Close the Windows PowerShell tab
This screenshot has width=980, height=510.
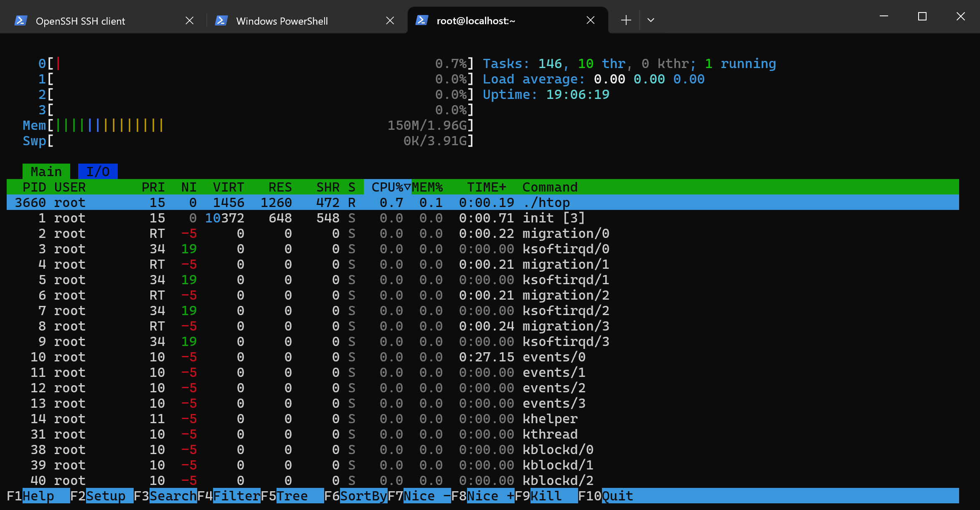pos(390,20)
